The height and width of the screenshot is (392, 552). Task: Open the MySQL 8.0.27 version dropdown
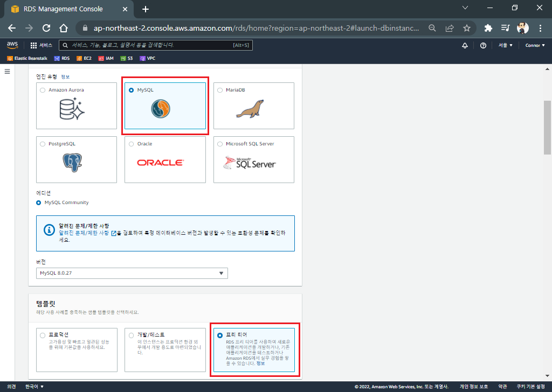point(132,273)
